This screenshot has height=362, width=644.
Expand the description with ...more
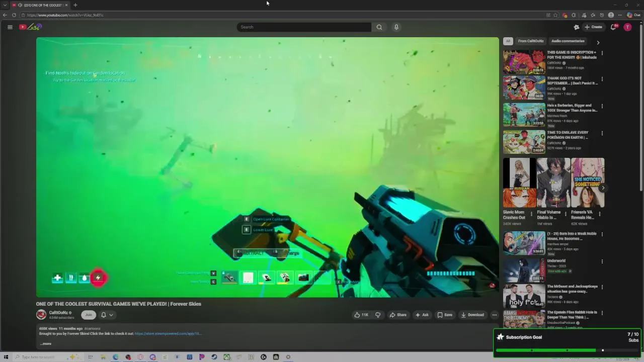coord(45,344)
